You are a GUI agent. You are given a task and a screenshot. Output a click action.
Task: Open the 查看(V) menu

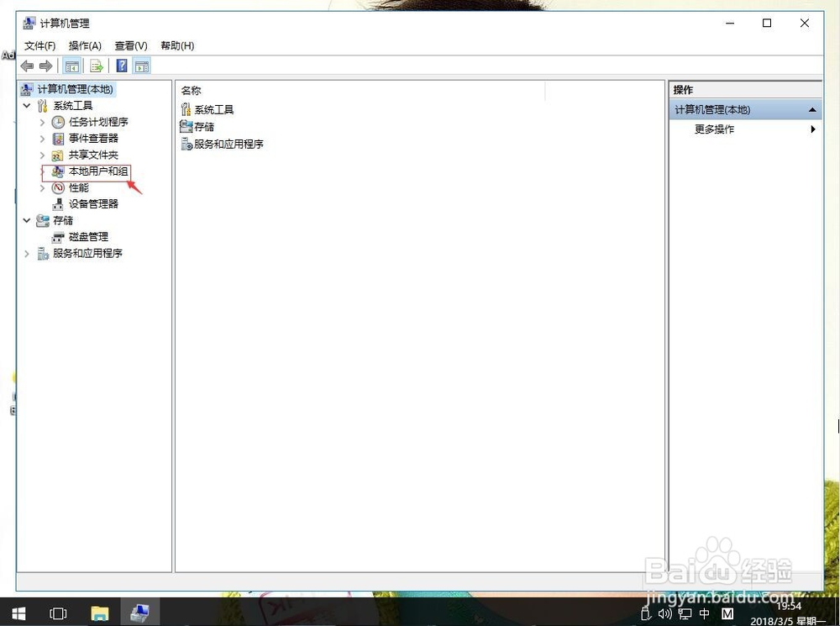tap(131, 46)
